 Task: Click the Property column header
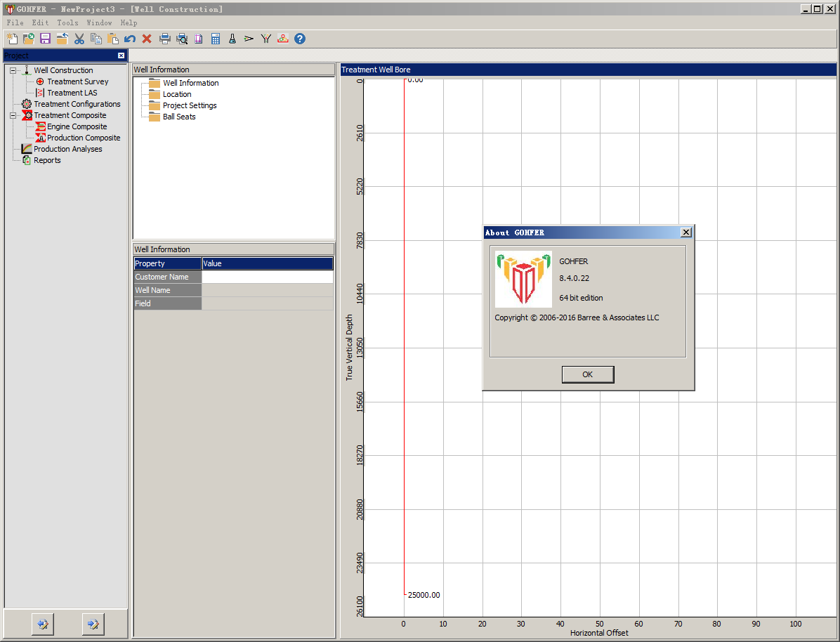click(168, 263)
